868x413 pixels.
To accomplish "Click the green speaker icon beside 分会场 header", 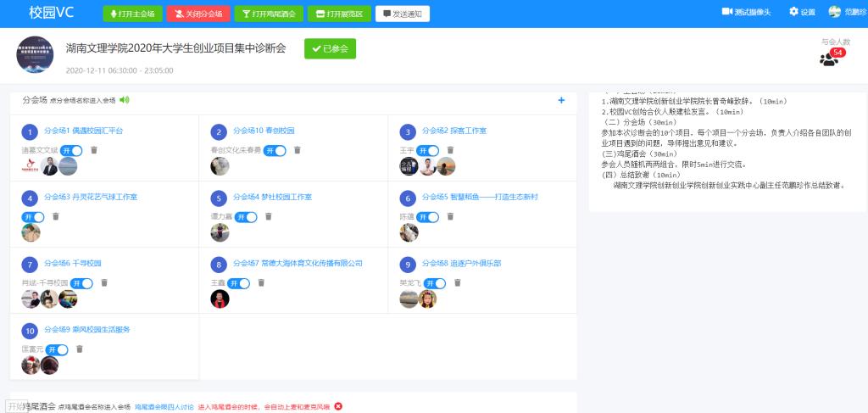I will [125, 100].
